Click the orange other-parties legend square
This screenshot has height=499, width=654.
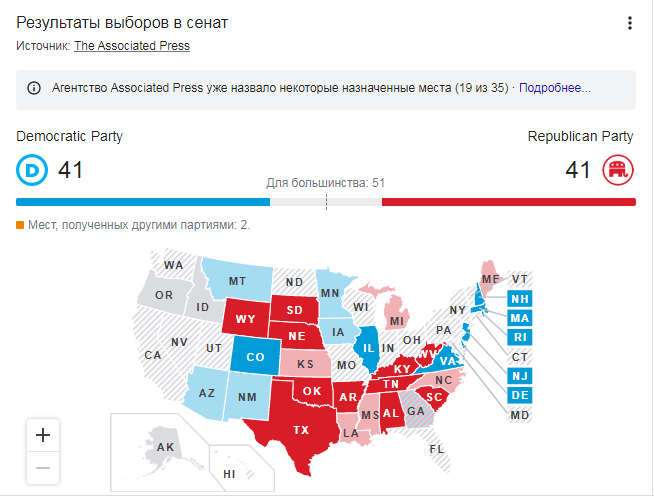tap(20, 225)
